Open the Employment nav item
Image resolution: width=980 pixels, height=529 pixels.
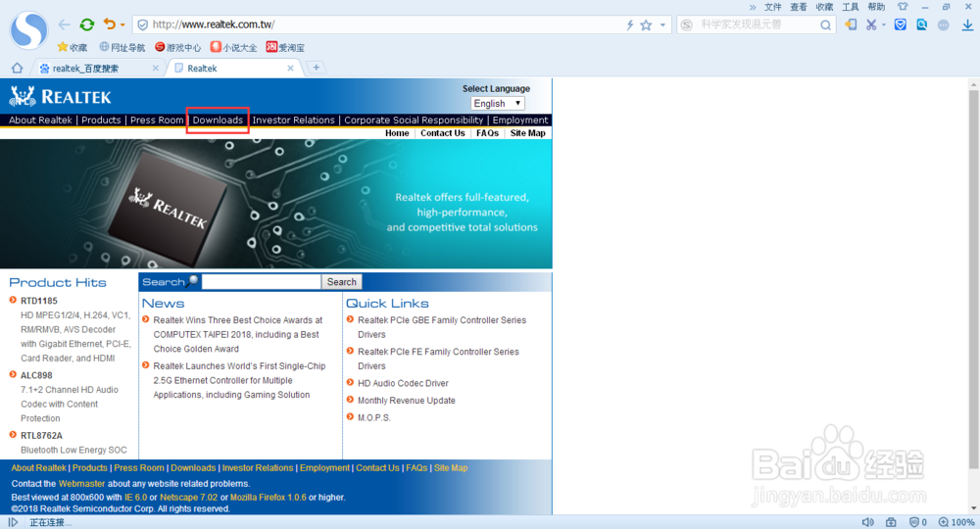coord(520,120)
